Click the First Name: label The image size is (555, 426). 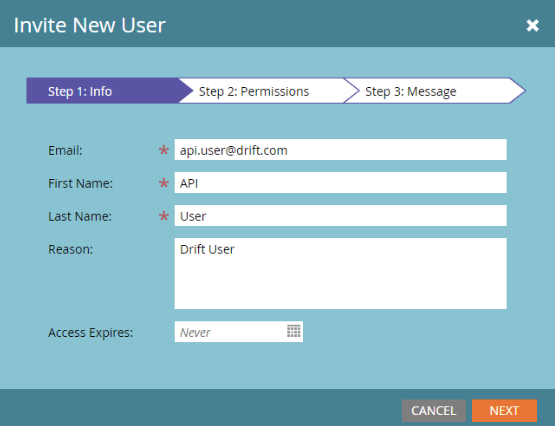pyautogui.click(x=80, y=184)
